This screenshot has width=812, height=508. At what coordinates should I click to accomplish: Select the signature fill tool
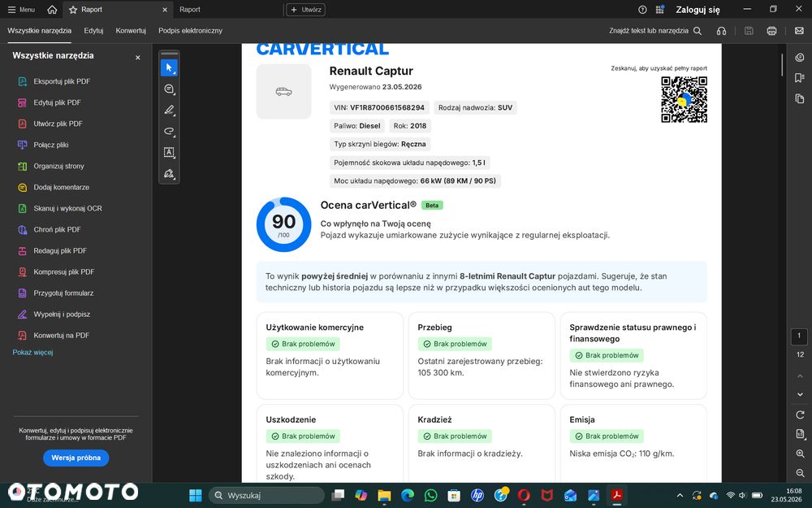coord(169,174)
